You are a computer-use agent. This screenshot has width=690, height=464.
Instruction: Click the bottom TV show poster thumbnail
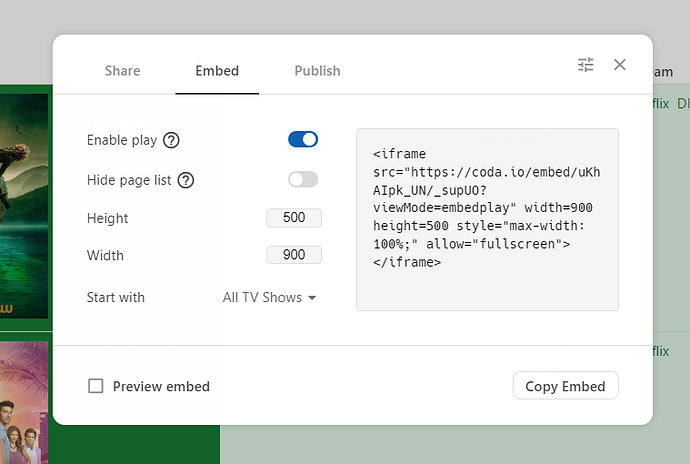click(x=24, y=400)
